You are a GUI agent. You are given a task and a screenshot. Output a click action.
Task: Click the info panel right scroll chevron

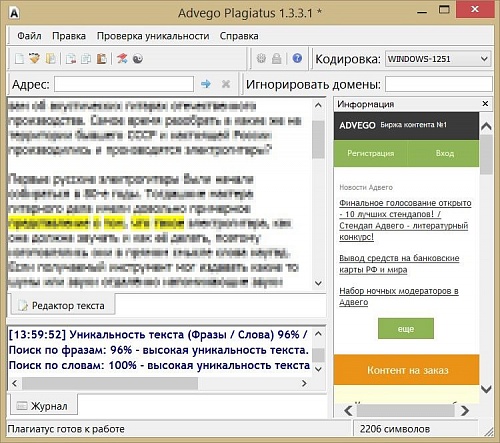click(465, 410)
